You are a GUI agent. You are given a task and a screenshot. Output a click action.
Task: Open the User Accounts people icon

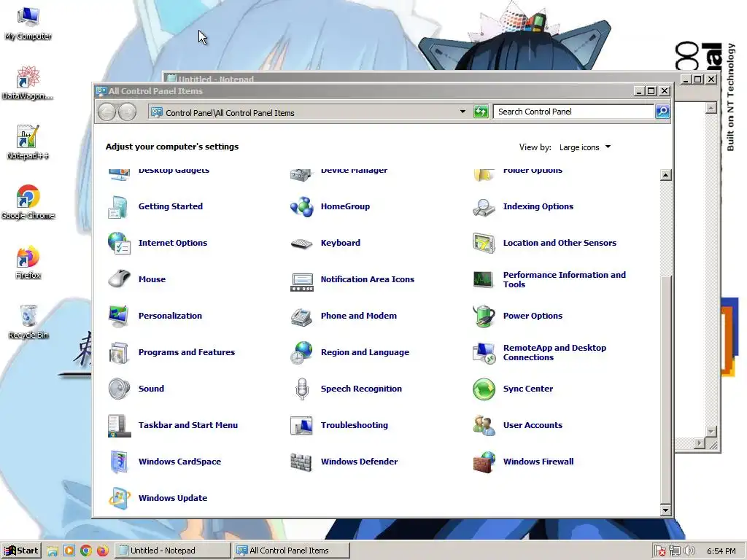[x=484, y=425]
